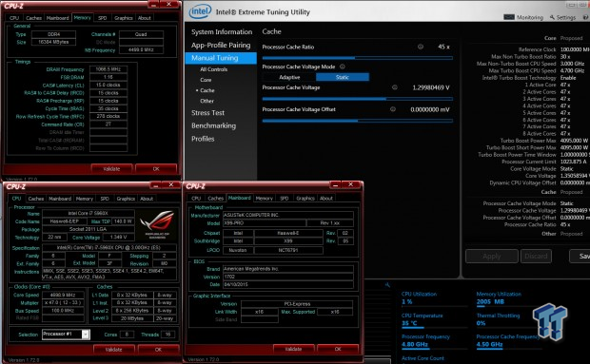Click the 0.0000000 mV offset value
This screenshot has height=364, width=590.
pyautogui.click(x=430, y=109)
